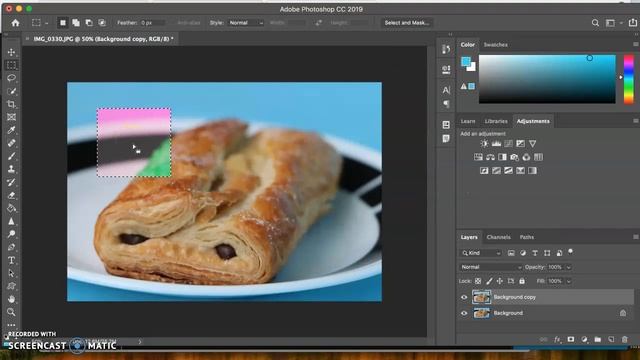This screenshot has height=360, width=640.
Task: Add a Color Balance adjustment
Action: (x=490, y=157)
